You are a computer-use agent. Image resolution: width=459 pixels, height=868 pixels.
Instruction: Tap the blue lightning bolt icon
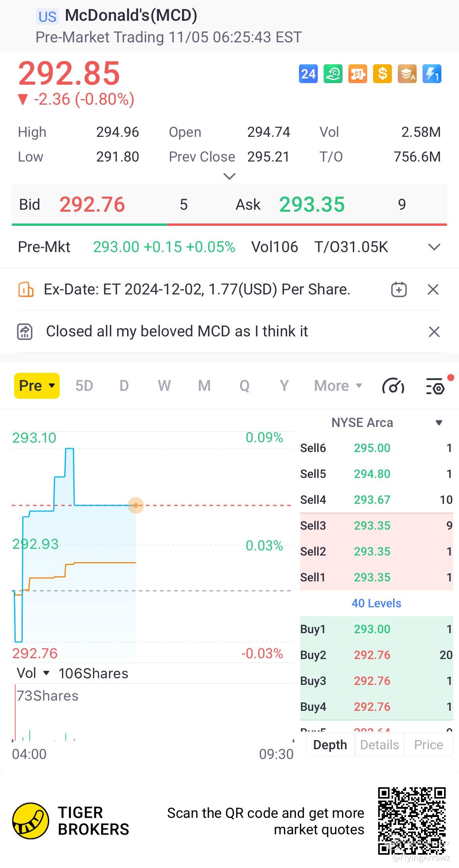(x=432, y=74)
